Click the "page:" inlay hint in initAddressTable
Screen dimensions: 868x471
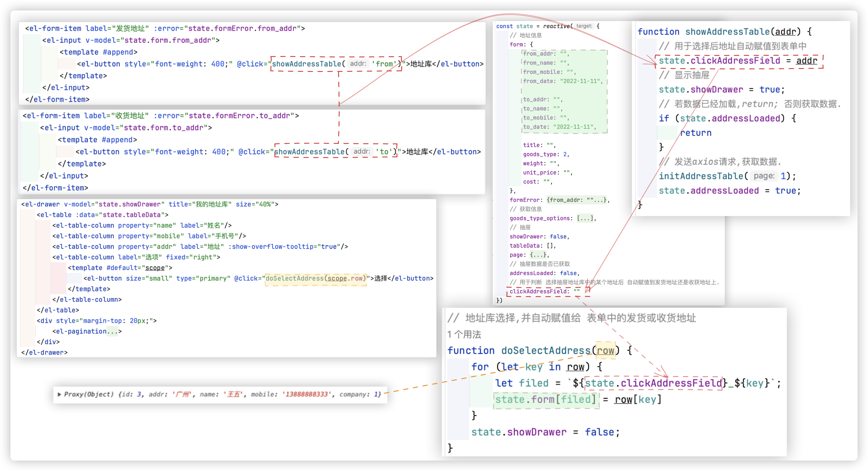point(764,176)
